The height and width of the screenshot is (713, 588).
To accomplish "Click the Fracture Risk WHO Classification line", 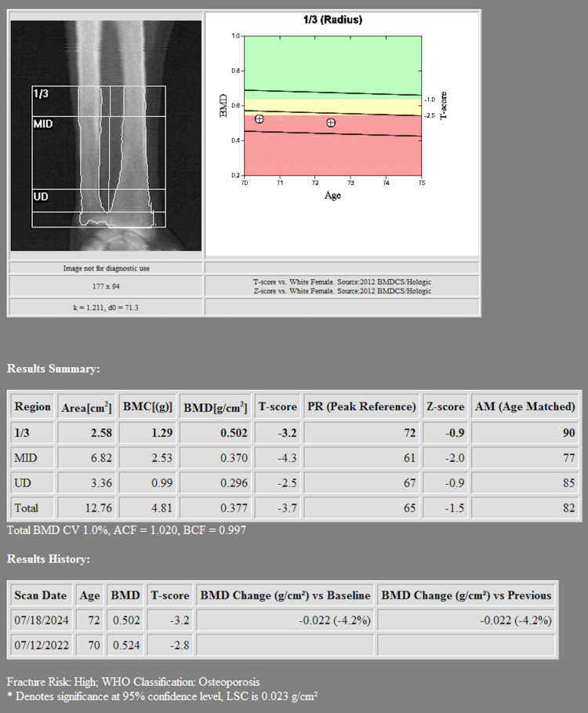I will 133,682.
